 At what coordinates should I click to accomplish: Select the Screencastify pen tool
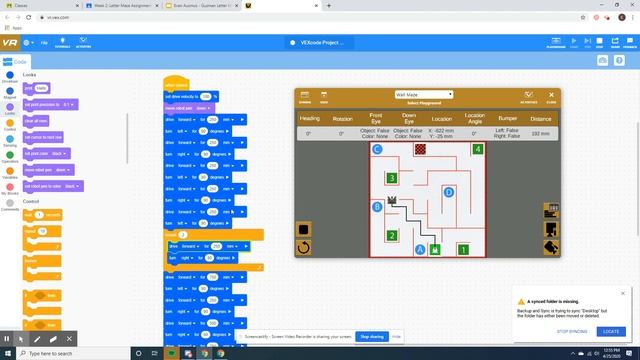pyautogui.click(x=37, y=339)
